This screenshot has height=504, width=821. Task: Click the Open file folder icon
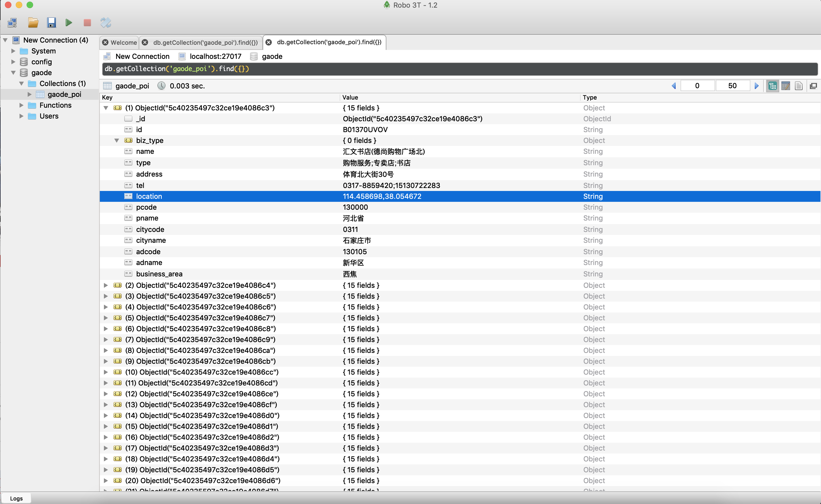pyautogui.click(x=33, y=23)
